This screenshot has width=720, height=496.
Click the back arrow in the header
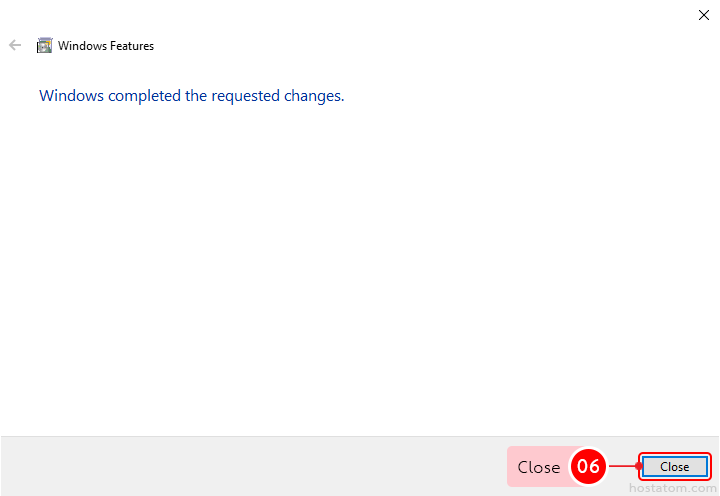15,45
